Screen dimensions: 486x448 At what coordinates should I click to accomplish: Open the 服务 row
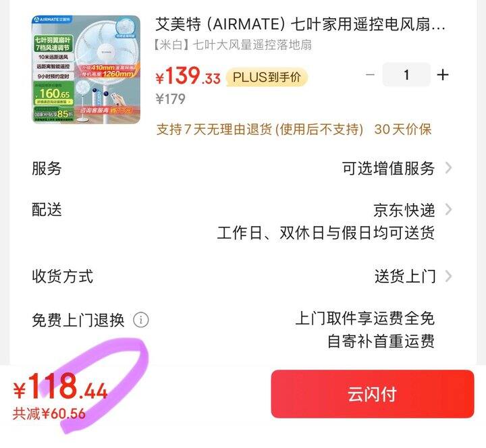coord(242,168)
